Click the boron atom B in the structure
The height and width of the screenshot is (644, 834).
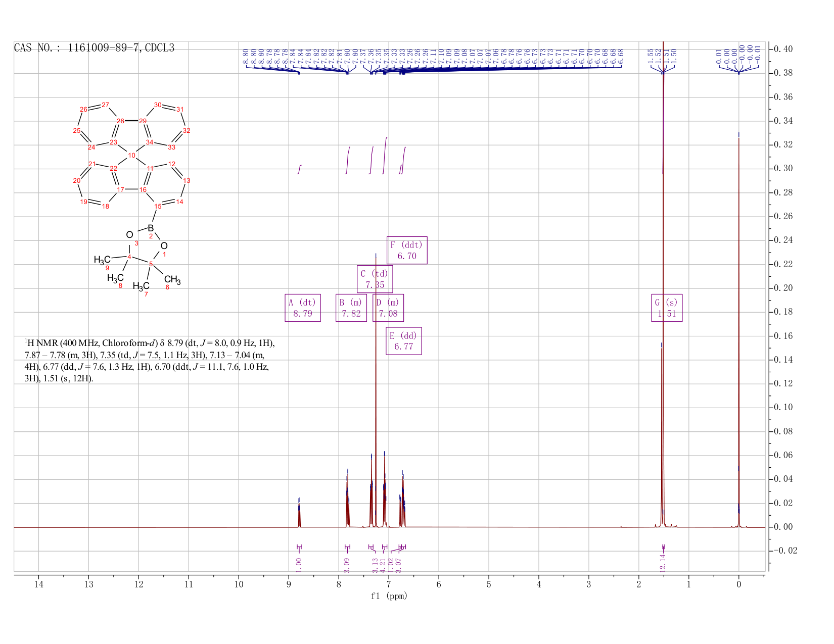point(151,228)
